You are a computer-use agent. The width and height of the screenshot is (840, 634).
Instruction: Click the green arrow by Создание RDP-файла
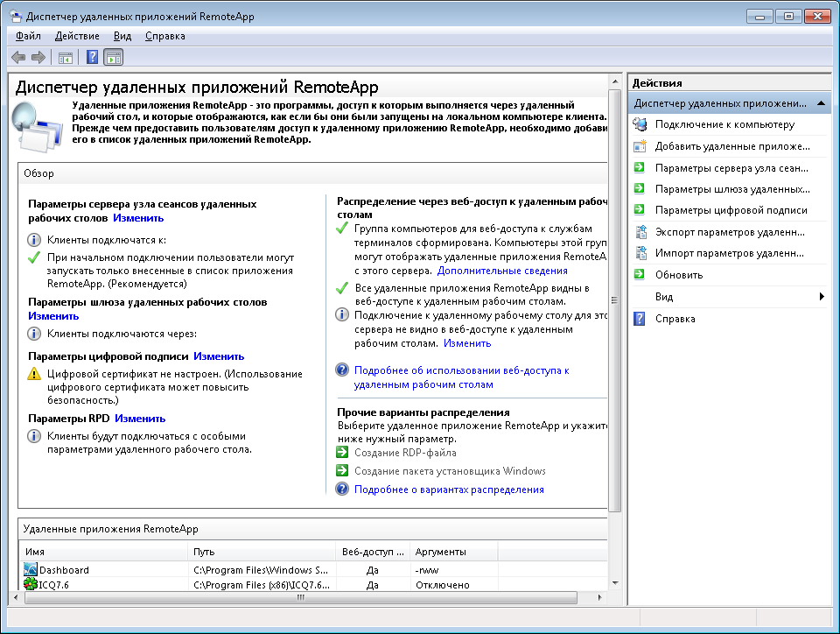coord(342,453)
